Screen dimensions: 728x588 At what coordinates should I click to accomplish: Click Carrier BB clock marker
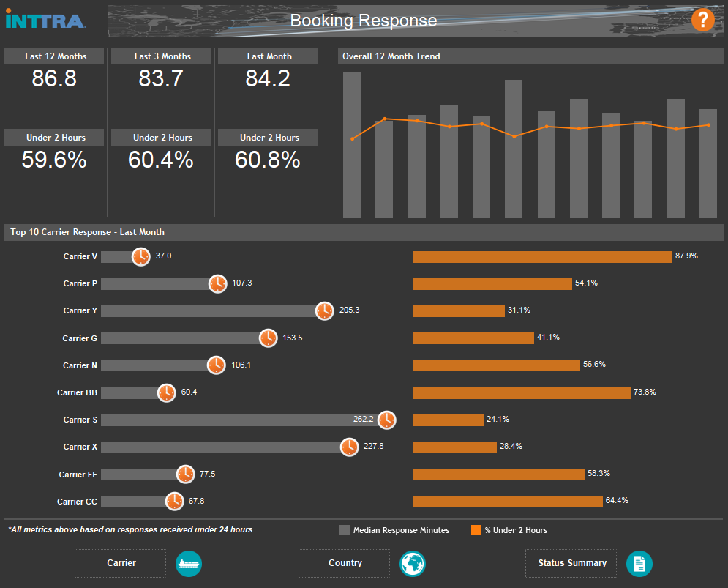pos(166,392)
